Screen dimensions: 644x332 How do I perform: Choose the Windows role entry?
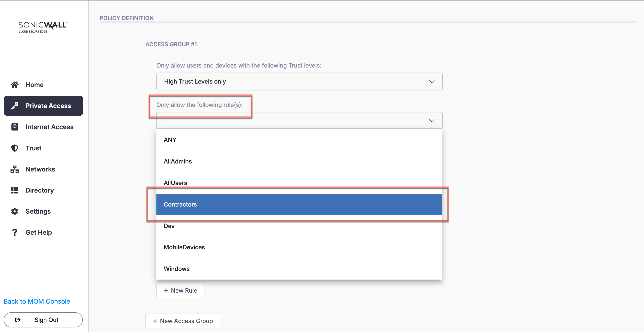[299, 269]
